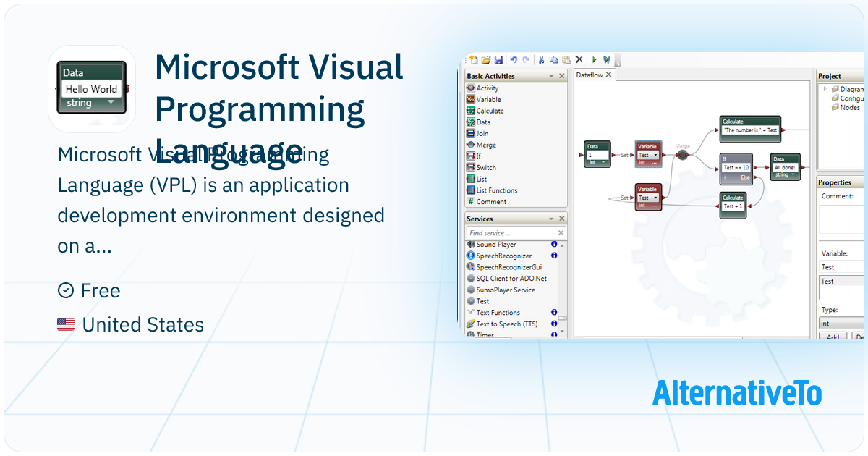Image resolution: width=868 pixels, height=456 pixels.
Task: Run the diagram with green play icon
Action: (x=595, y=60)
